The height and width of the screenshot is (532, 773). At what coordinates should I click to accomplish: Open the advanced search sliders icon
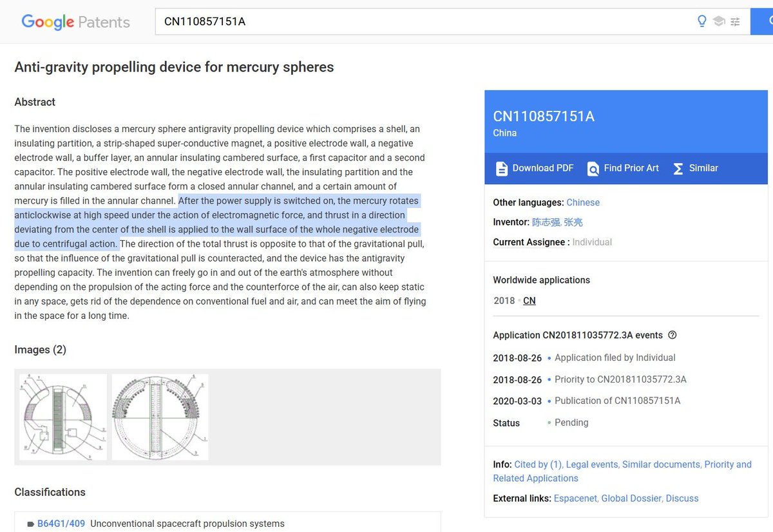[x=736, y=21]
